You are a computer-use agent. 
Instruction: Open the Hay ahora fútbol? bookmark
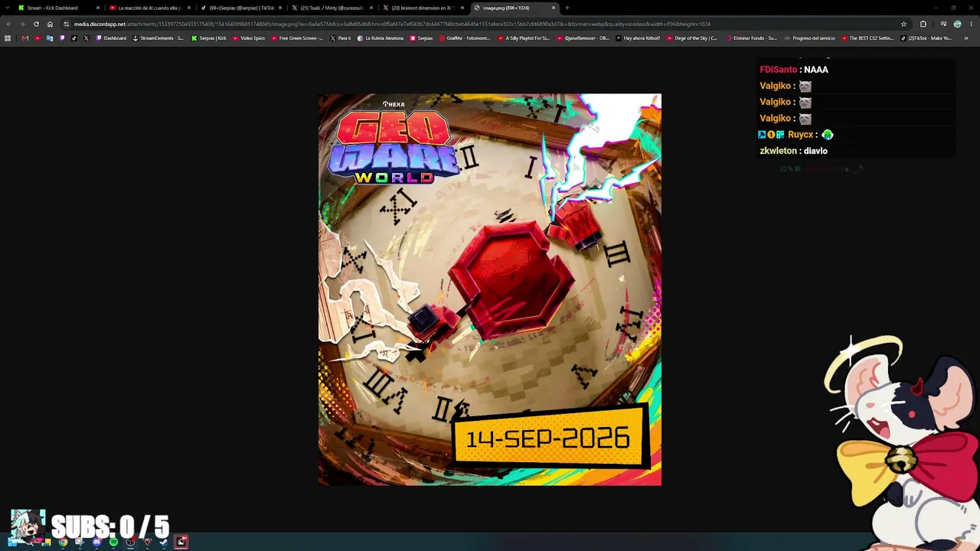click(x=638, y=38)
